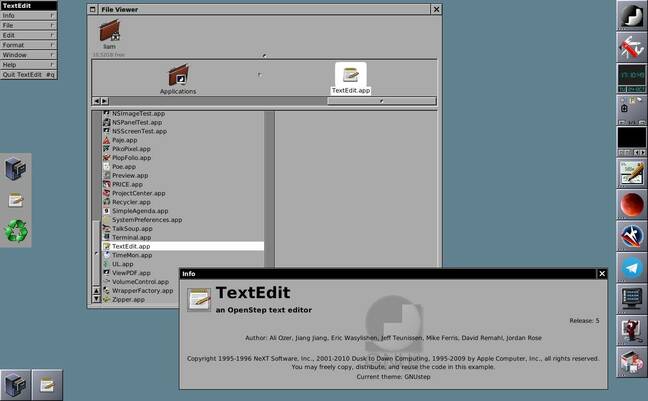648x401 pixels.
Task: Select SystemPreferences.app in the list
Action: pos(183,220)
